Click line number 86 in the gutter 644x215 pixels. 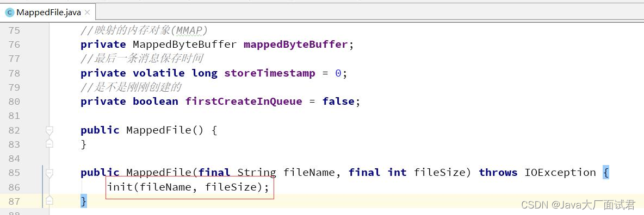click(x=14, y=187)
